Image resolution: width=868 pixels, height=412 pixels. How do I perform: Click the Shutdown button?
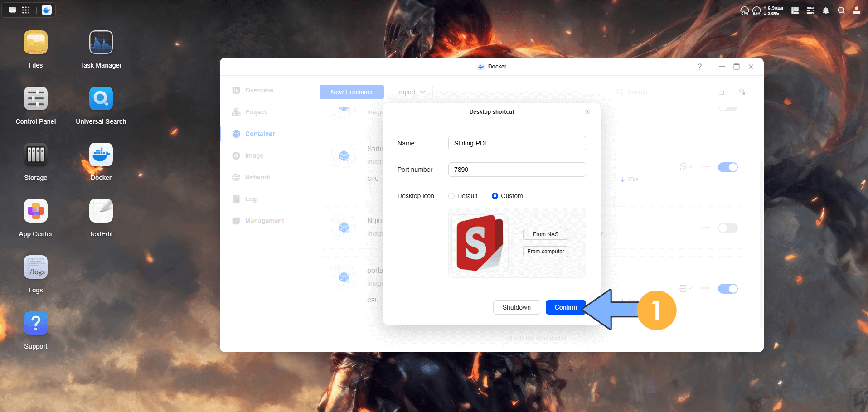517,307
